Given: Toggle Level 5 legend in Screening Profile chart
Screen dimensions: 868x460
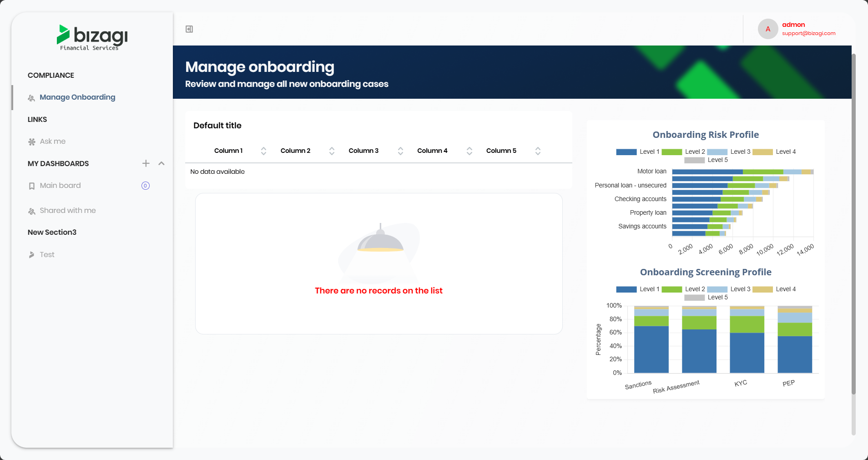Looking at the screenshot, I should (x=706, y=298).
